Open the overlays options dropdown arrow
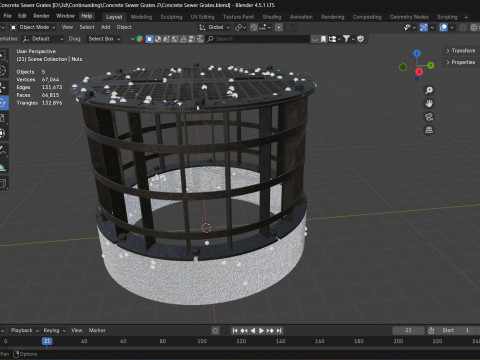Viewport: 480px width, 360px height. pyautogui.click(x=452, y=27)
